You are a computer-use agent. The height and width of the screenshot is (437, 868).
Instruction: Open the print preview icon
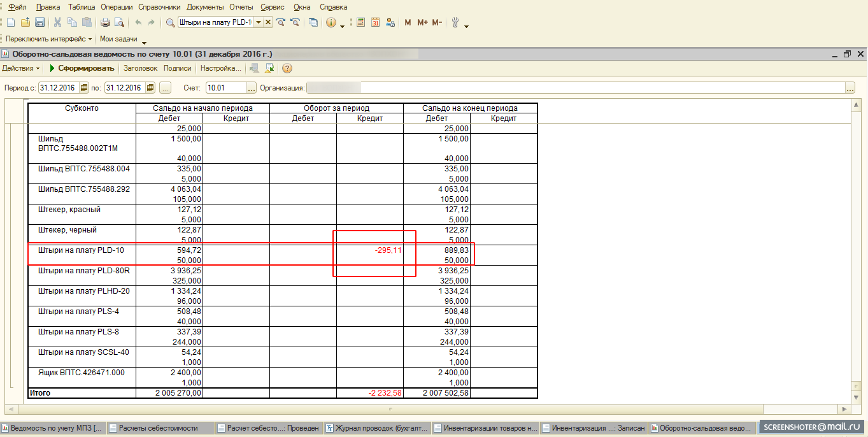(118, 22)
